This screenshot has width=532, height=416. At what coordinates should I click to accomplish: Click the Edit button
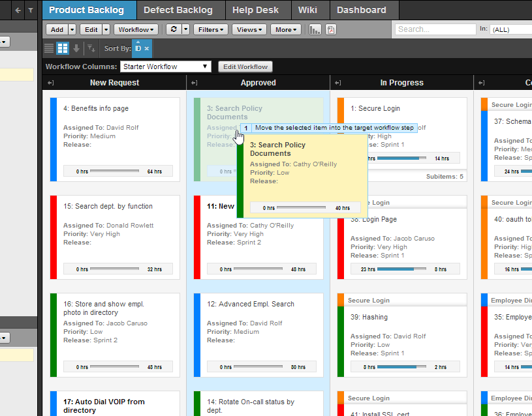[x=91, y=29]
